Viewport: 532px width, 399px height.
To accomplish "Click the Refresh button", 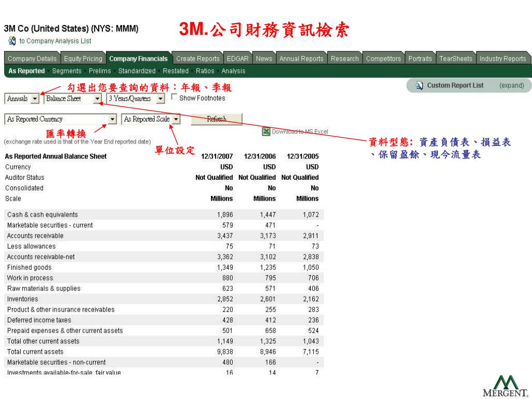I will coord(217,119).
